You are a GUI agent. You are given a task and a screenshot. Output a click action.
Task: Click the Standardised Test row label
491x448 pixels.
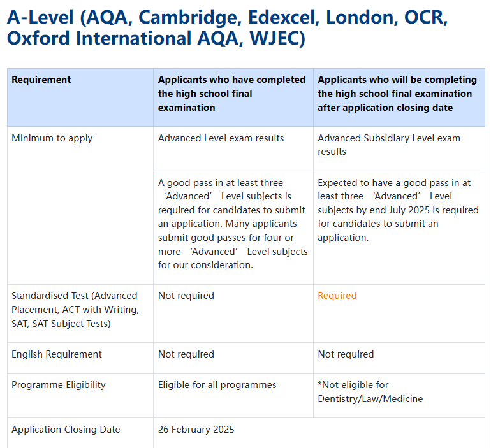click(x=75, y=310)
